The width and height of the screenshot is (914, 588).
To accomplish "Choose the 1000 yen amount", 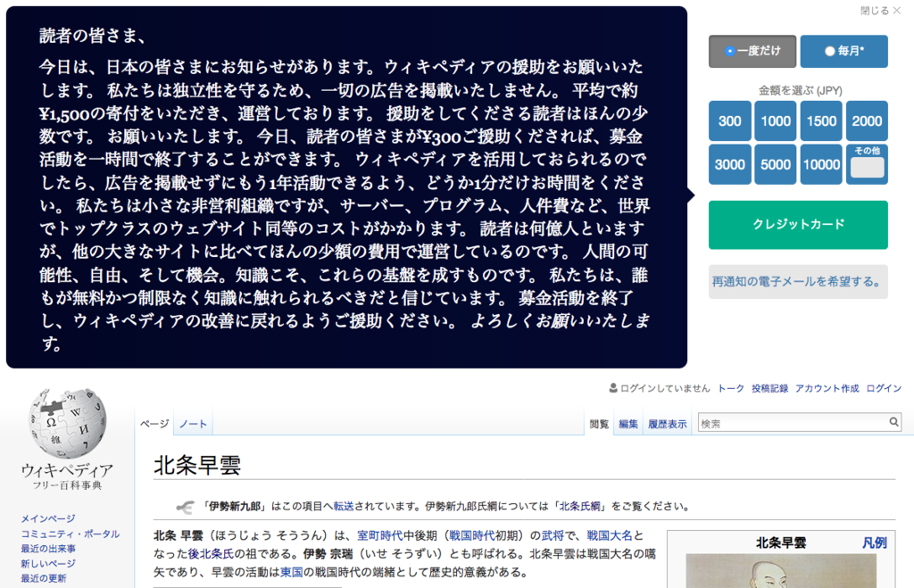I will click(776, 120).
